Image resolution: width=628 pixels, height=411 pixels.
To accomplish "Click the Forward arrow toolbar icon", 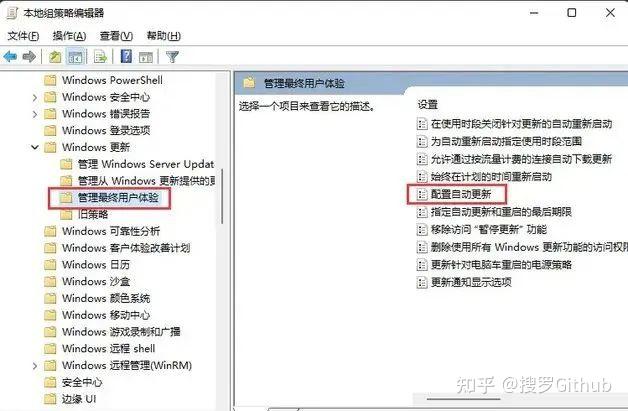I will [29, 57].
